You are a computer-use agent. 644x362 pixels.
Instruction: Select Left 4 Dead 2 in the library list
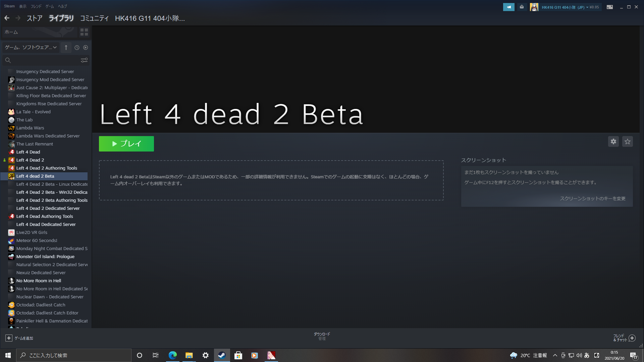[x=30, y=160]
